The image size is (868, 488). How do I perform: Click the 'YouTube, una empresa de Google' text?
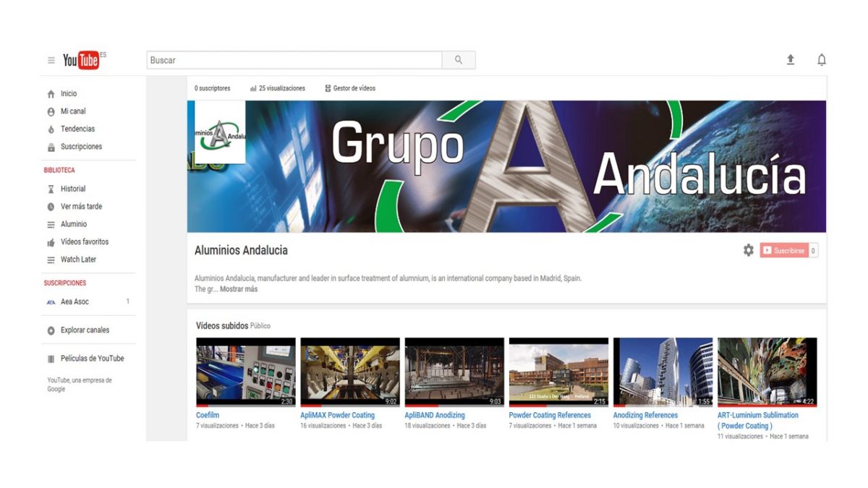point(80,385)
